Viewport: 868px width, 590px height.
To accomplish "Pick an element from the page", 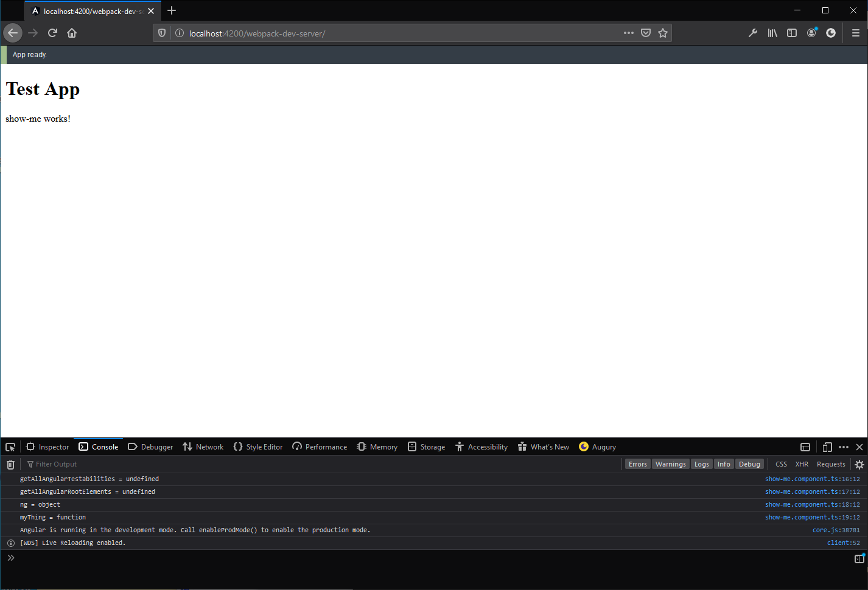I will coord(10,447).
